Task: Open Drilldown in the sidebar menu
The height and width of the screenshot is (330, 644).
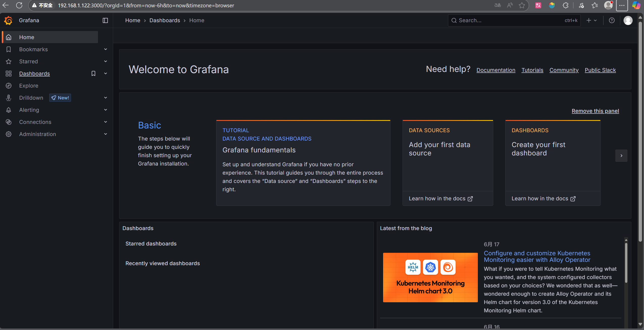Action: 31,98
